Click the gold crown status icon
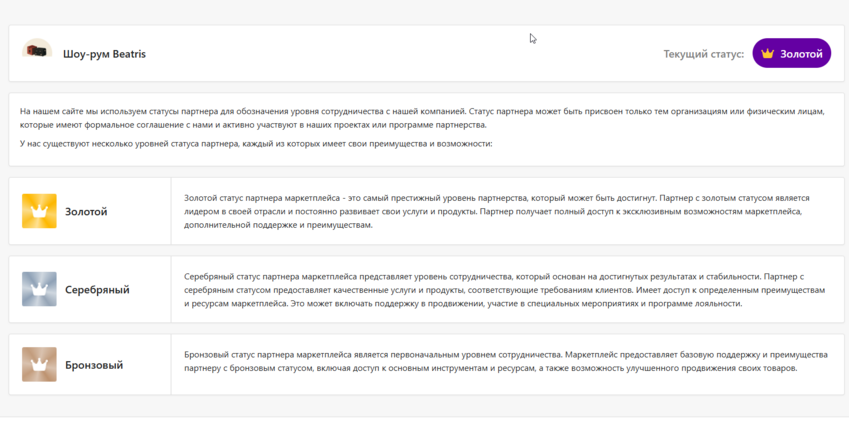This screenshot has width=849, height=422. tap(39, 211)
